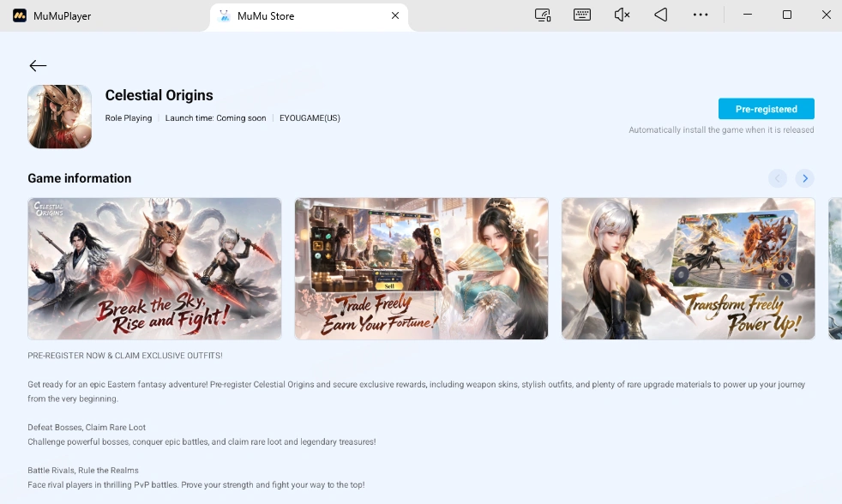Maximize the MuMuPlayer window

786,15
